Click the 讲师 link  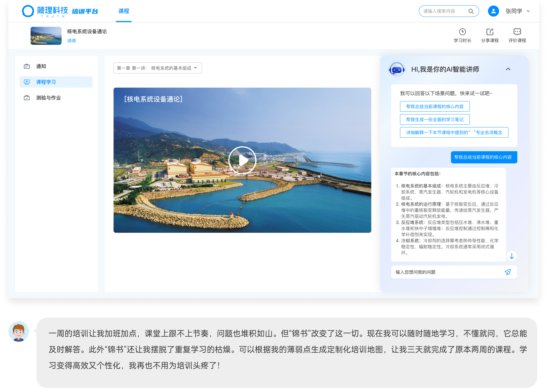[x=71, y=41]
